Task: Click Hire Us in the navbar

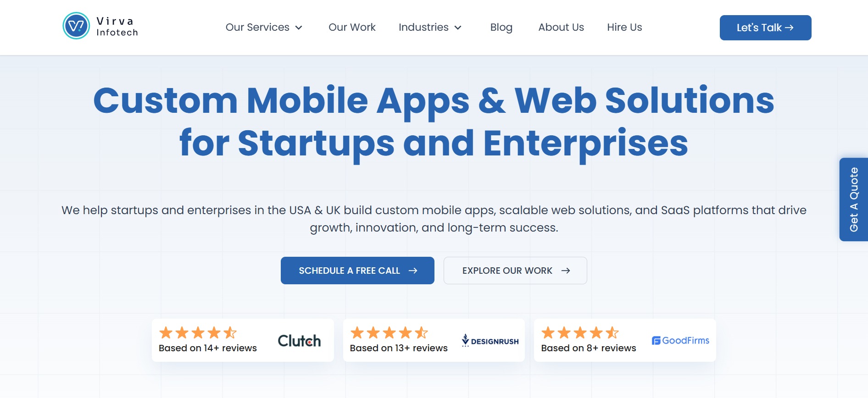Action: click(x=624, y=28)
